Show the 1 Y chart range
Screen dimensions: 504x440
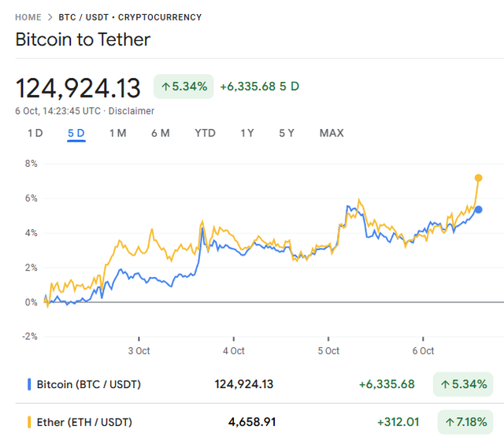click(x=247, y=133)
